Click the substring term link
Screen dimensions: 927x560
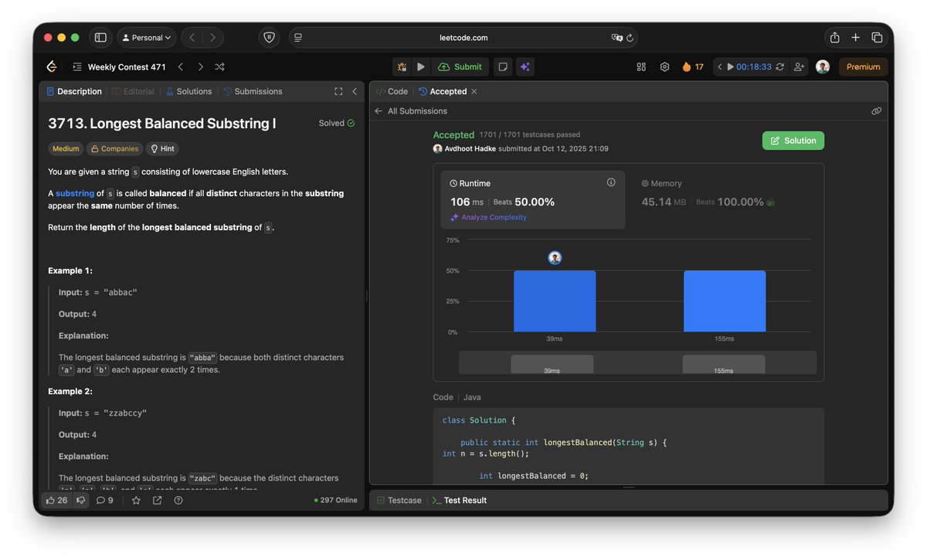click(x=75, y=193)
